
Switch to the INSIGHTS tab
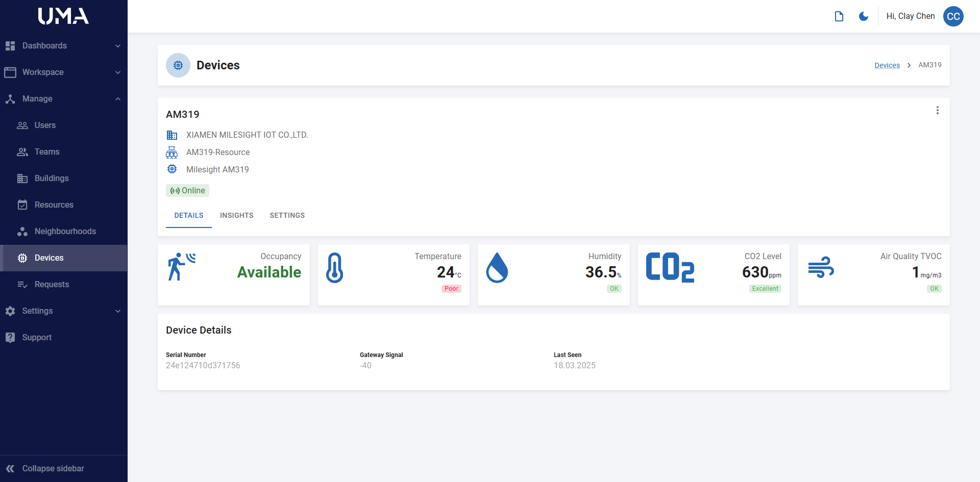tap(237, 216)
